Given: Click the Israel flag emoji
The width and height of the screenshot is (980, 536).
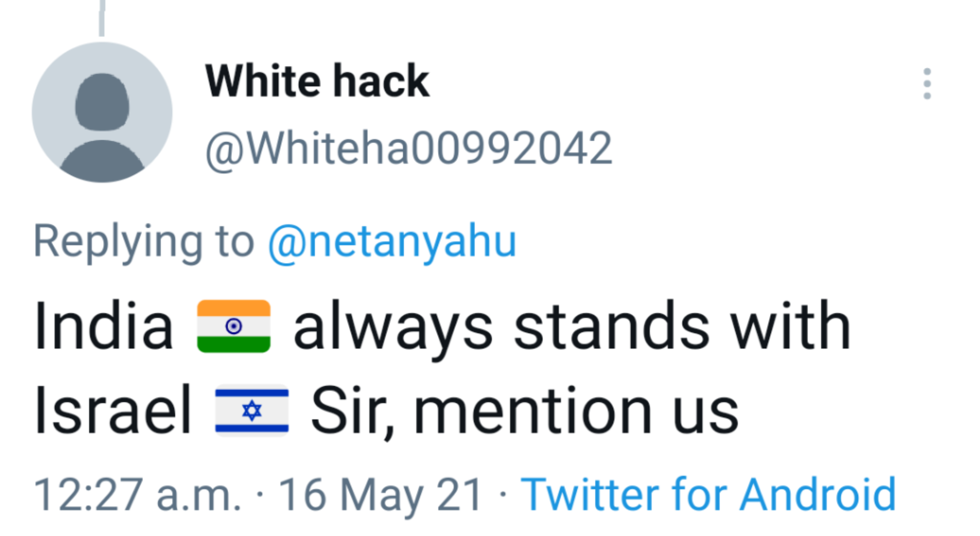Looking at the screenshot, I should 252,410.
